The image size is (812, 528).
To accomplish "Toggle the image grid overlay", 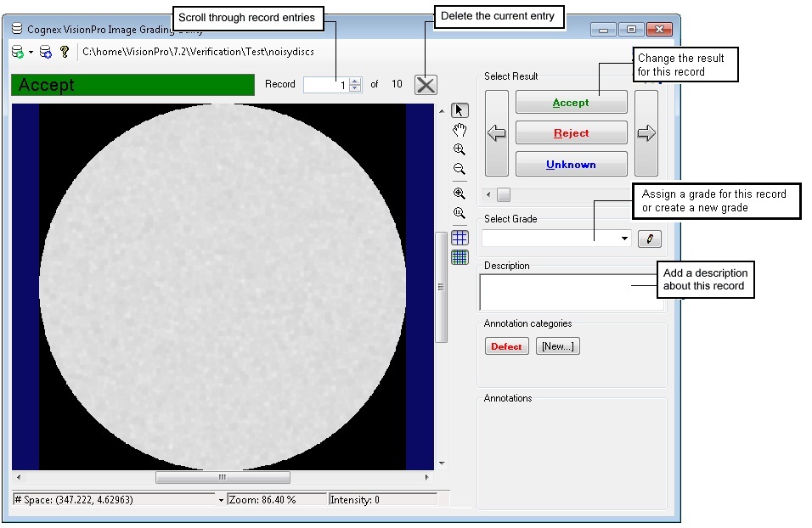I will tap(460, 237).
